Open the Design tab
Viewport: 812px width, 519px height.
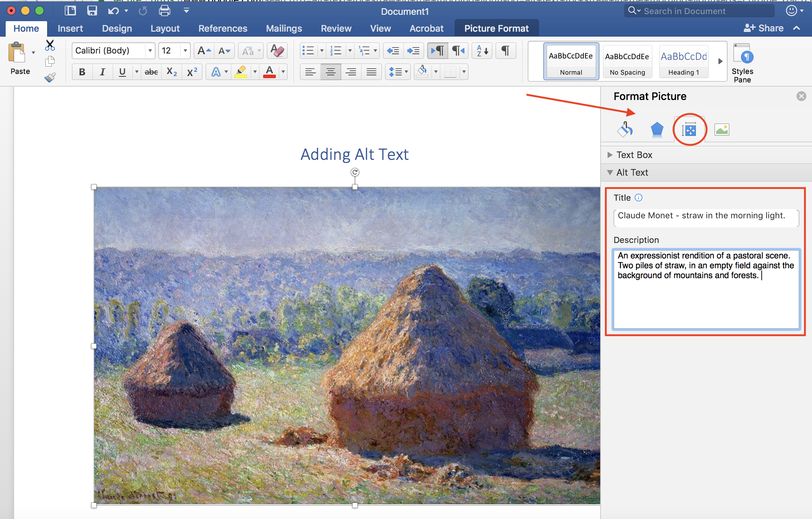pyautogui.click(x=117, y=28)
